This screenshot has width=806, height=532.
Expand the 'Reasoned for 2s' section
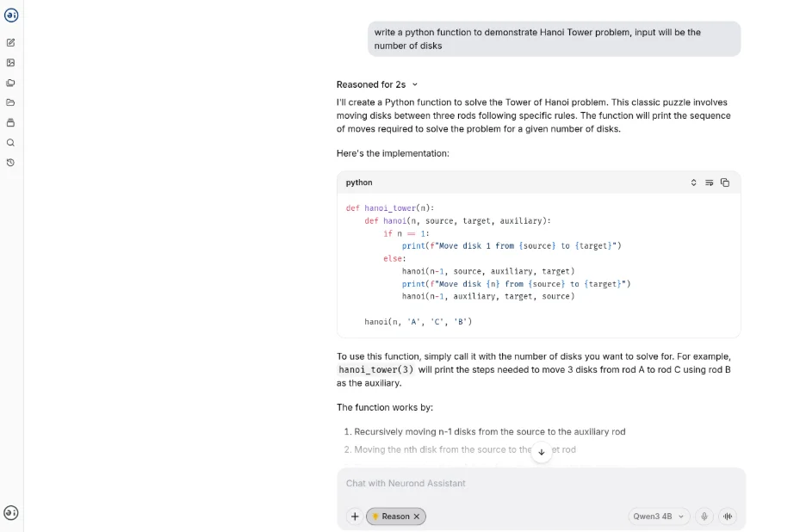tap(377, 85)
